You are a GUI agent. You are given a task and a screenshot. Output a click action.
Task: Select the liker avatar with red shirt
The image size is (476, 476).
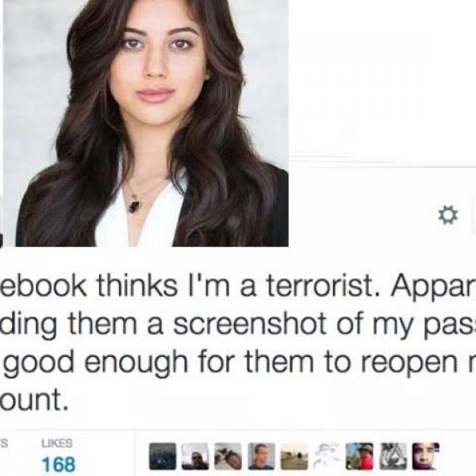pyautogui.click(x=359, y=456)
